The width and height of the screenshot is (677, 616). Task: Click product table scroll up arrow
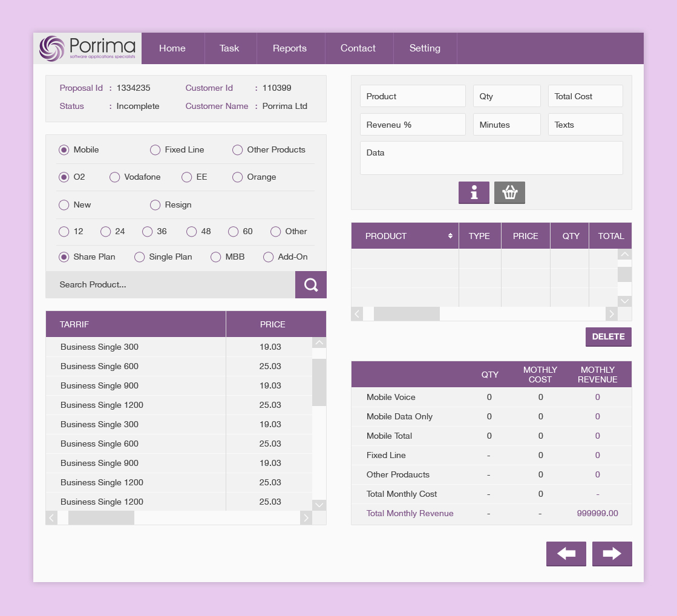tap(625, 254)
